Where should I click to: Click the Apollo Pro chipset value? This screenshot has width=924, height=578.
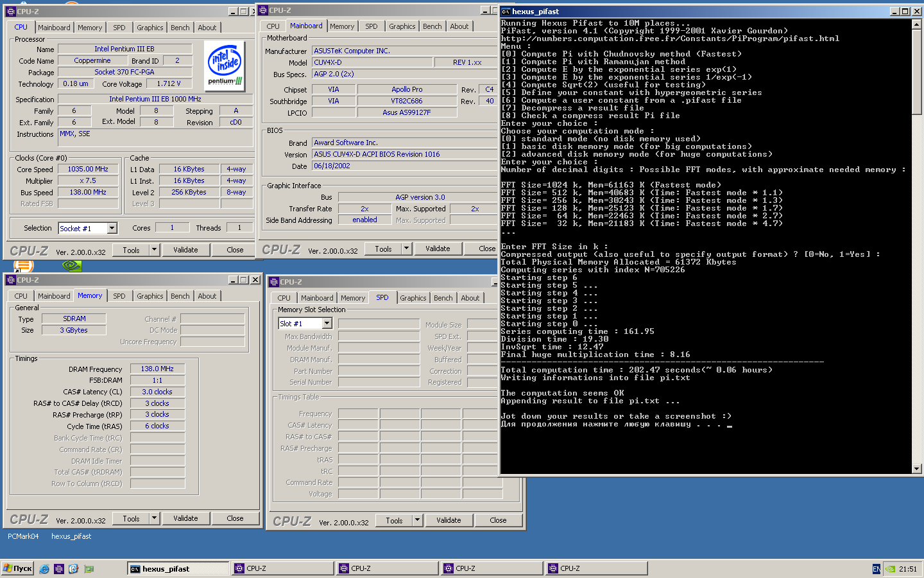coord(407,89)
